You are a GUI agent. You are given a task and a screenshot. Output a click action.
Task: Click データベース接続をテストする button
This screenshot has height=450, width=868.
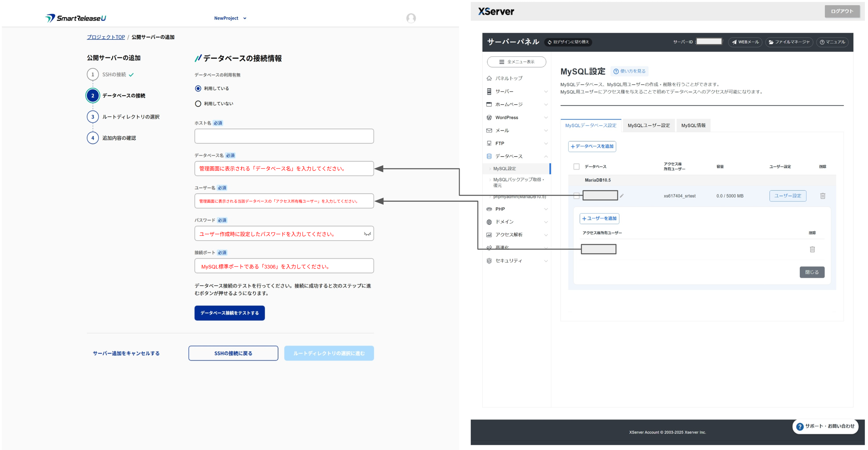(x=229, y=313)
